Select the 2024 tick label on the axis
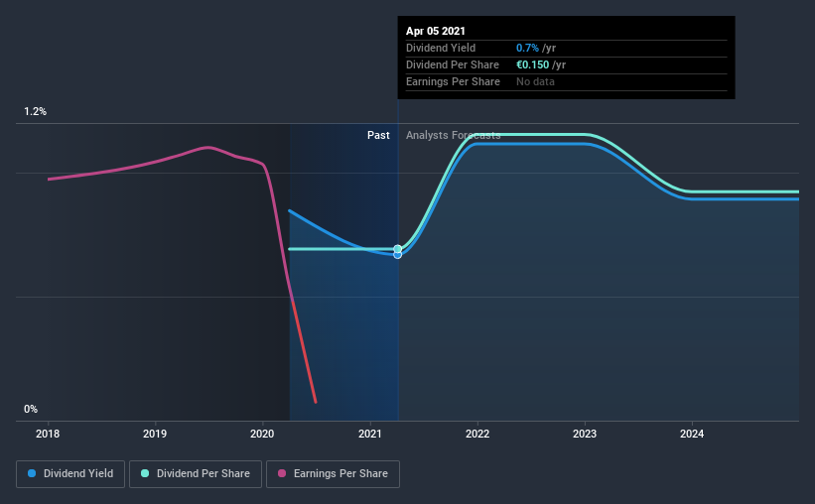The image size is (815, 504). 692,434
